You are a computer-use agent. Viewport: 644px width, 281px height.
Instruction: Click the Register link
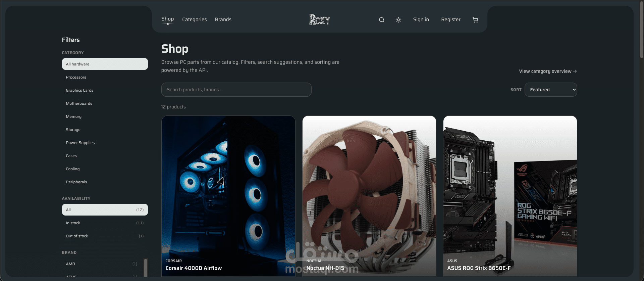(x=451, y=19)
